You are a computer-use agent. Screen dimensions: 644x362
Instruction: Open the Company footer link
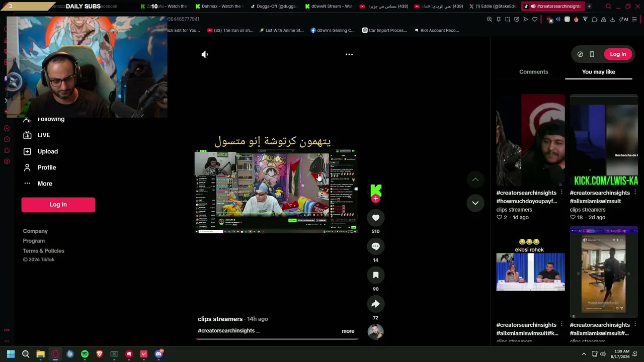click(35, 231)
